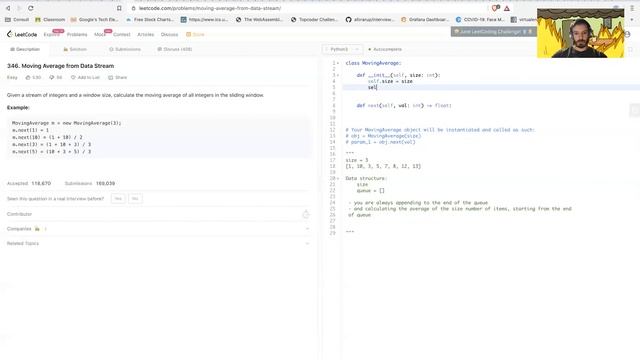Open The WebAssembly bookmark
This screenshot has height=360, width=640.
coord(259,20)
